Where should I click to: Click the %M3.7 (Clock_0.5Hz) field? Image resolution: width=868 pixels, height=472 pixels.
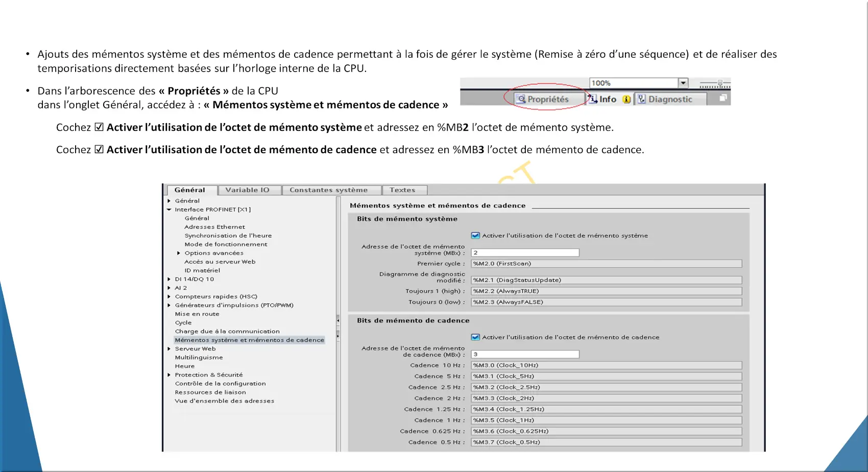point(606,442)
